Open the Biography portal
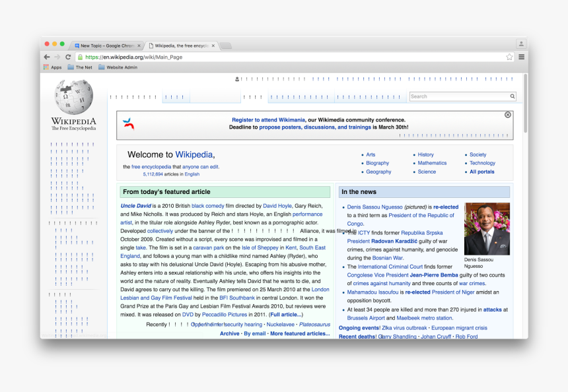568x392 pixels. click(x=378, y=163)
